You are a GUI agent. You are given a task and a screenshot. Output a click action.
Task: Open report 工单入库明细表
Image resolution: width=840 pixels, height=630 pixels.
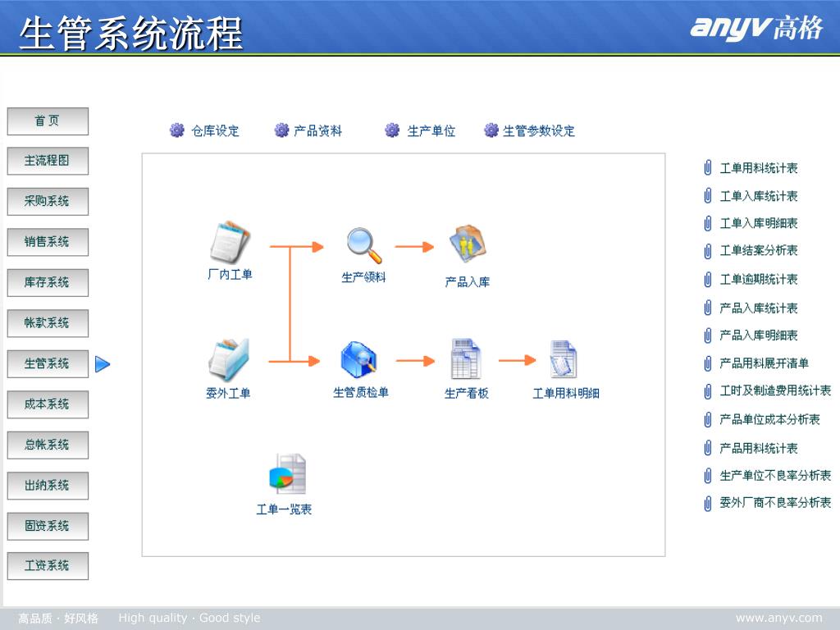point(759,223)
